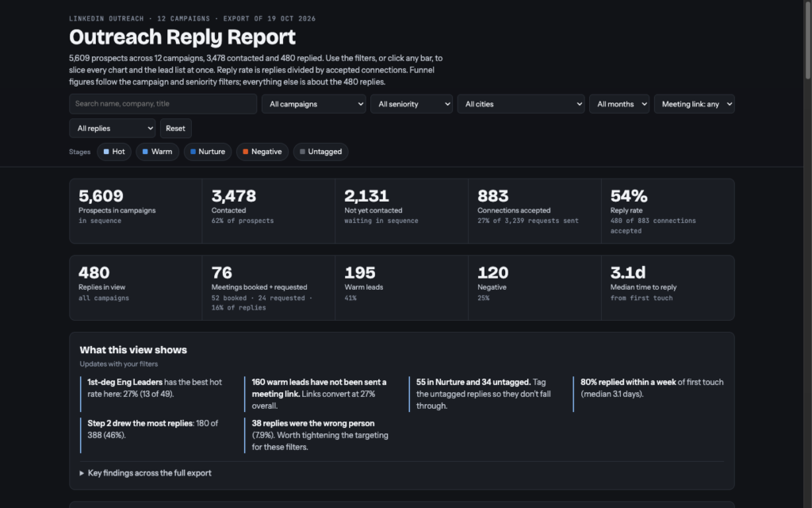Toggle the Warm stage chip
The width and height of the screenshot is (812, 508).
tap(158, 152)
